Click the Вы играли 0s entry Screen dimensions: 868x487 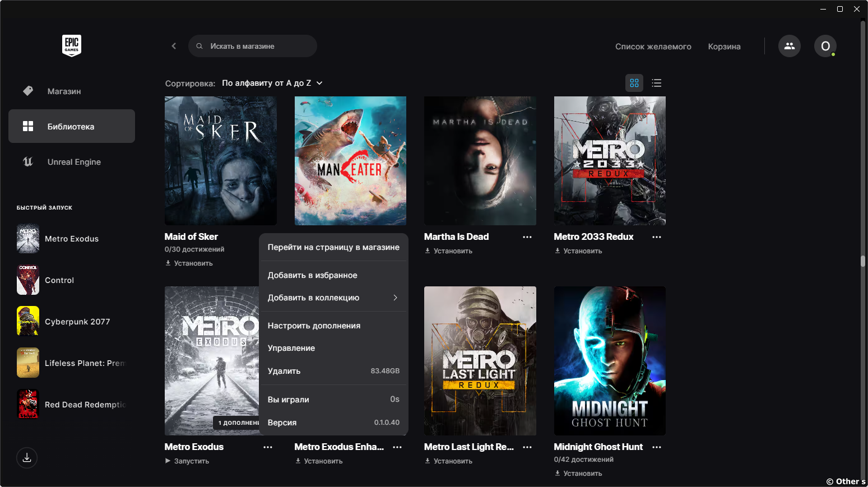pos(333,400)
